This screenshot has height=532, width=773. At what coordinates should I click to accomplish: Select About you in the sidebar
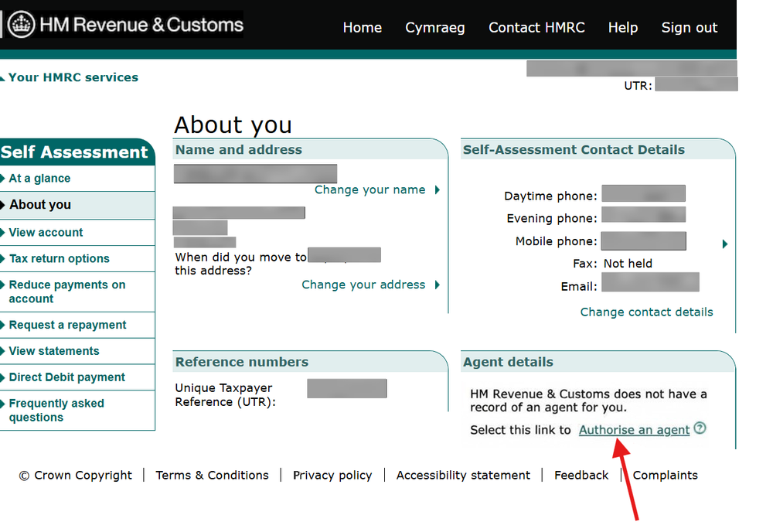tap(40, 205)
